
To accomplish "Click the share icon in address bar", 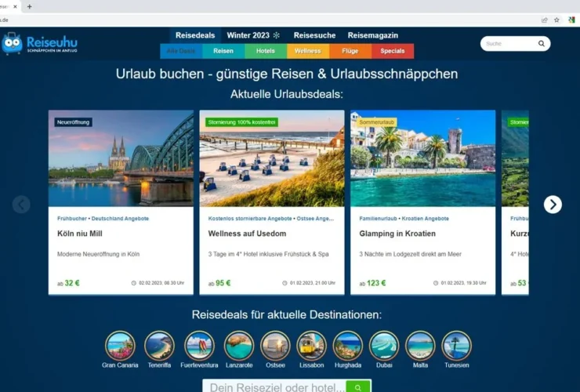I will coord(544,20).
